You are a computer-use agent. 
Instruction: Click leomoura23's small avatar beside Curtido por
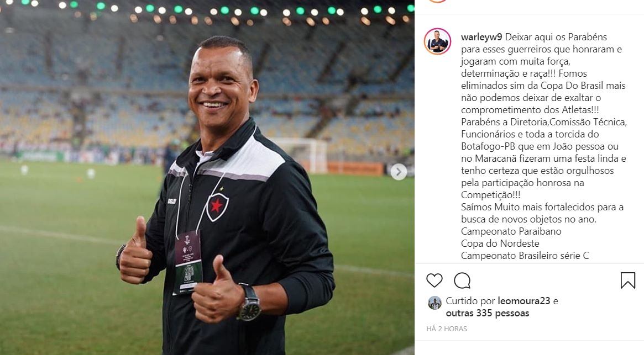pyautogui.click(x=434, y=303)
